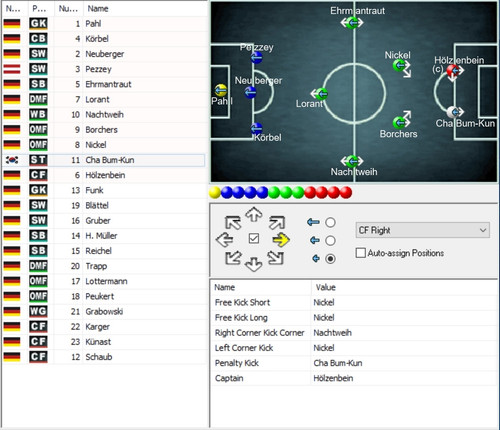Click Nachtweih player marker on pitch

(352, 162)
